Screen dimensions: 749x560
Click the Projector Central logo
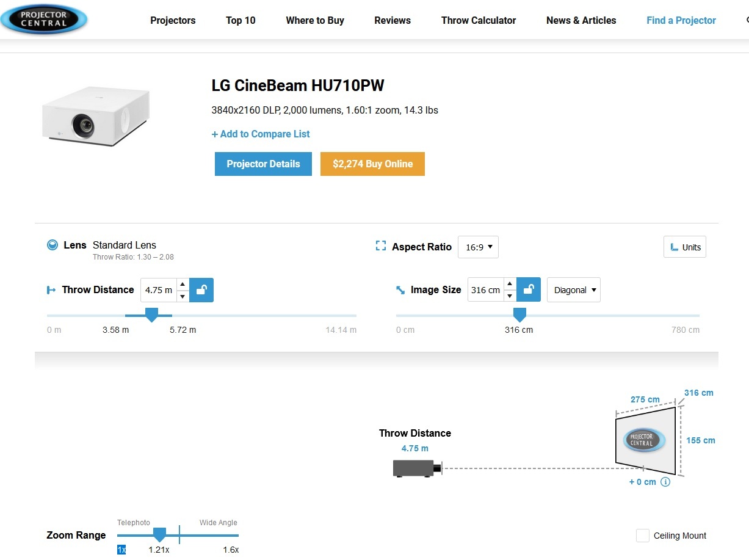click(43, 20)
